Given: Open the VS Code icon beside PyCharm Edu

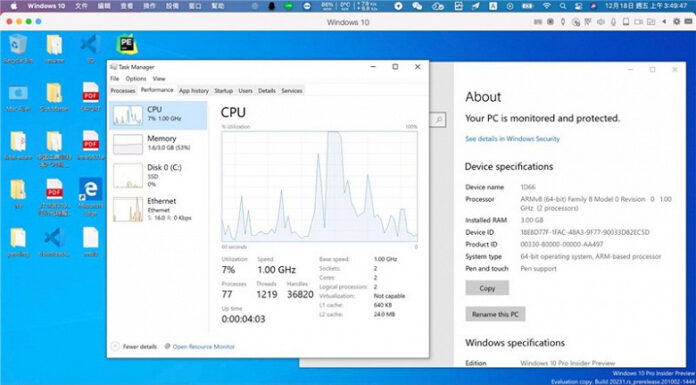Looking at the screenshot, I should click(x=90, y=44).
